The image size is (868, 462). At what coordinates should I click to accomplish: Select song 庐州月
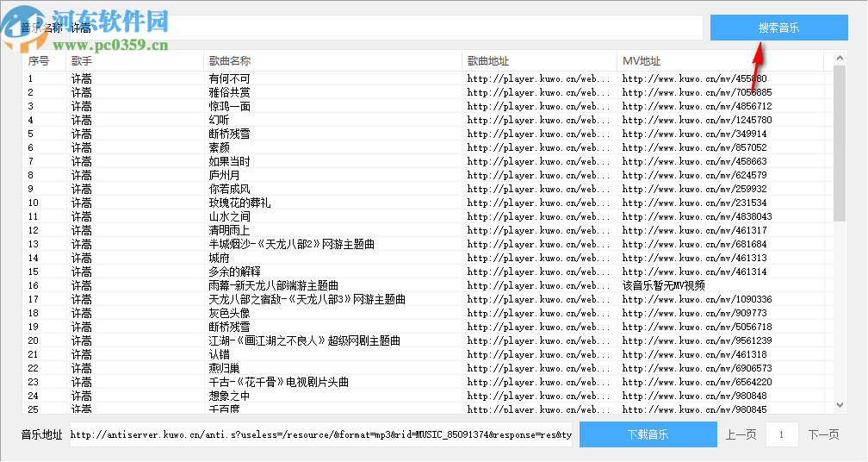point(224,176)
